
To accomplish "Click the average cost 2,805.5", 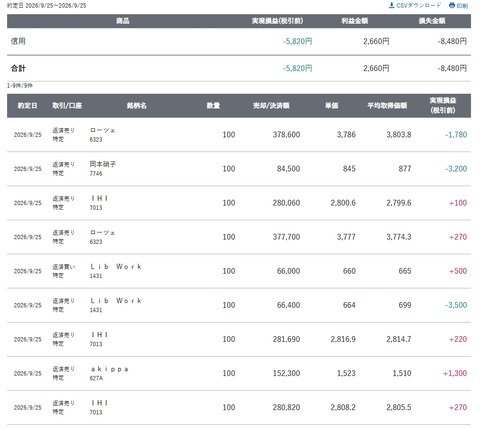I will click(x=399, y=407).
